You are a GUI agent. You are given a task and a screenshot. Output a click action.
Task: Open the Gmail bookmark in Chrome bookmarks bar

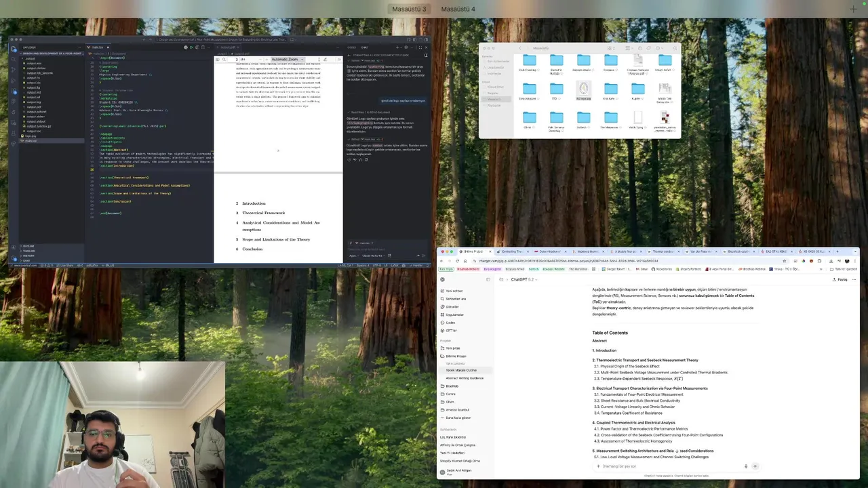[x=642, y=269]
